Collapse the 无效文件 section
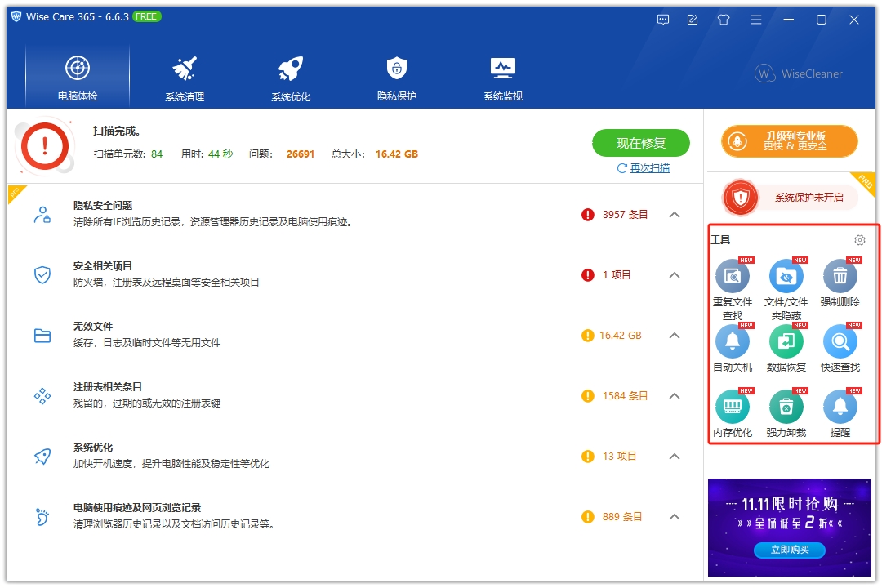 coord(675,335)
